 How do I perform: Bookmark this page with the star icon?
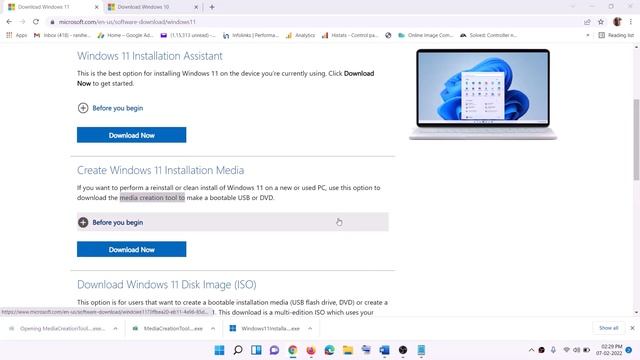pos(601,22)
